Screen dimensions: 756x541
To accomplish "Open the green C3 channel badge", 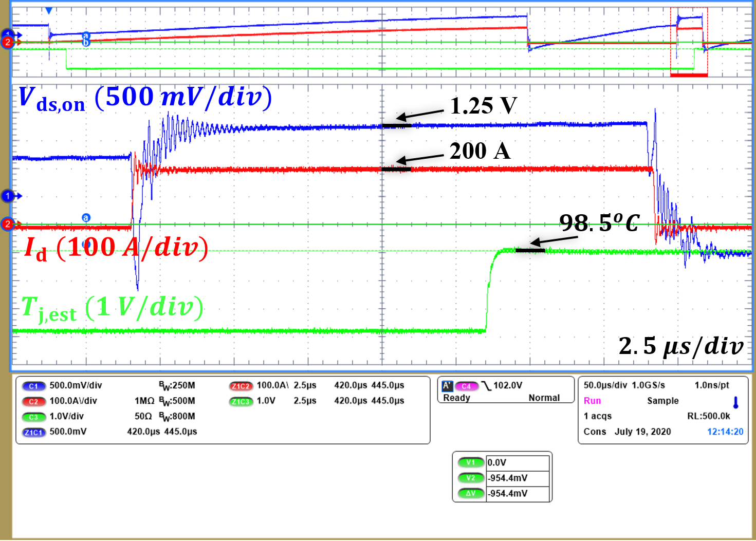I will pyautogui.click(x=33, y=417).
